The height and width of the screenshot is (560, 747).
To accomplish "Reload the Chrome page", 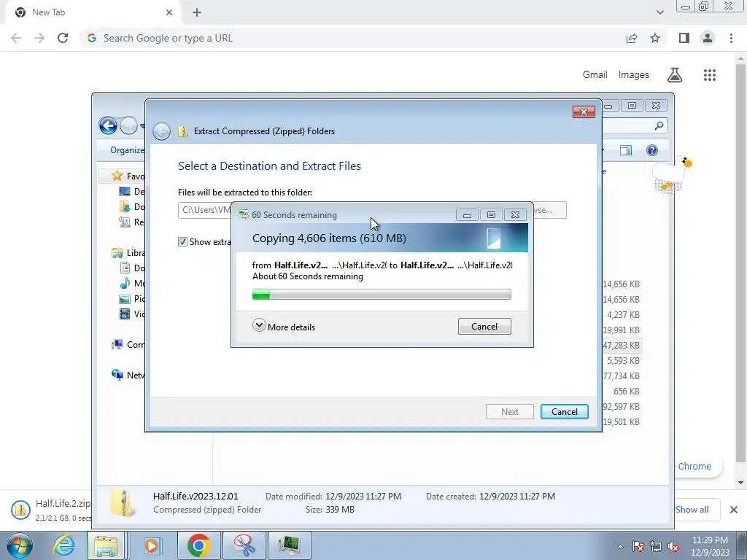I will pos(63,38).
